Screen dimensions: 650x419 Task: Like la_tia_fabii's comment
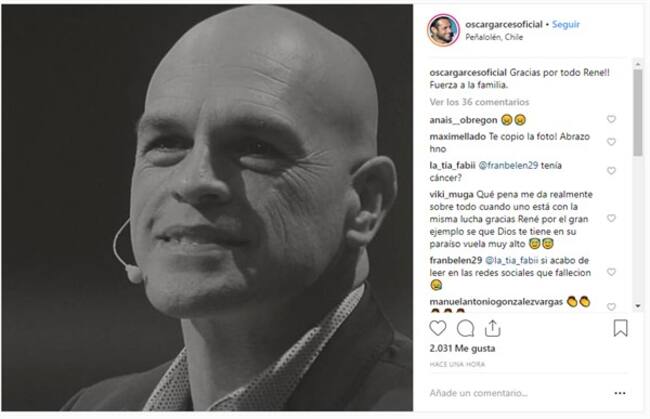click(611, 171)
